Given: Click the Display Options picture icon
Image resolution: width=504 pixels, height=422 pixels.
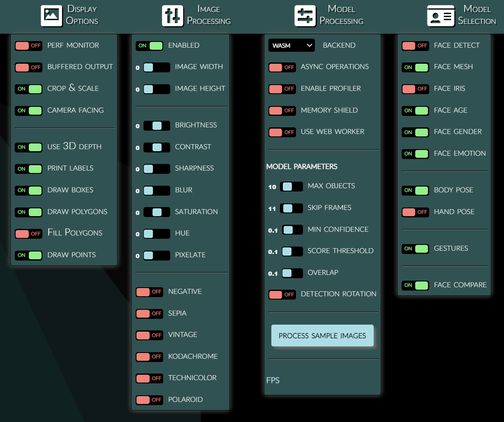Looking at the screenshot, I should point(51,16).
